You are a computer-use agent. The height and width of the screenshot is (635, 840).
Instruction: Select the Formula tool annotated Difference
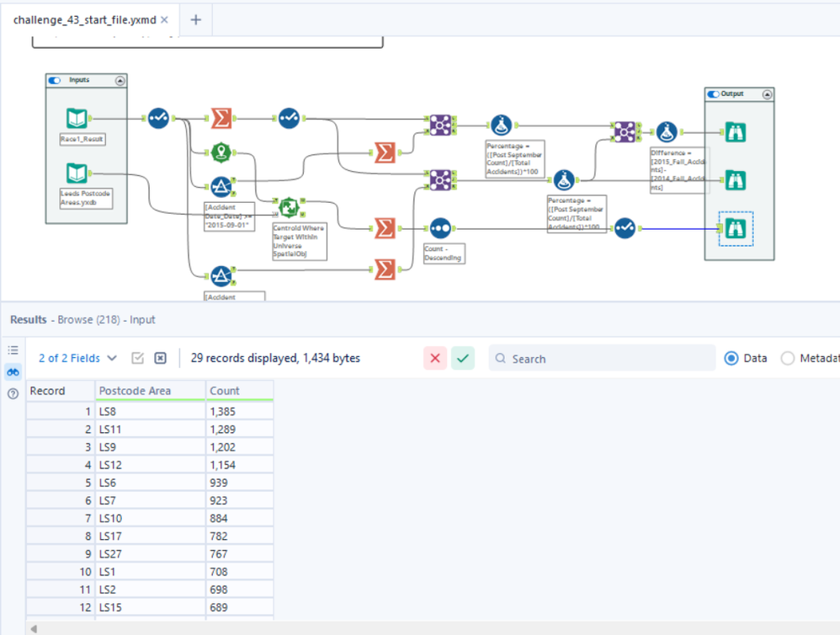[667, 131]
